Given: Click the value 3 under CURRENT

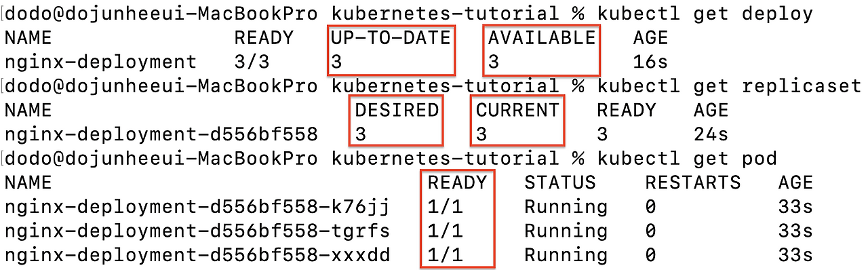Looking at the screenshot, I should [481, 134].
